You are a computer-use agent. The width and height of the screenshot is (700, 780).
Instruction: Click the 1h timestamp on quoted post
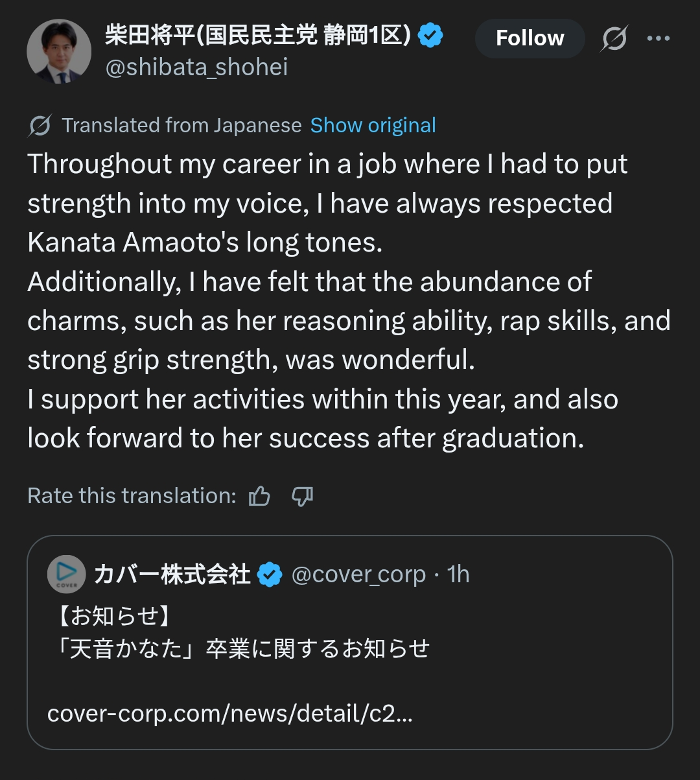(458, 574)
